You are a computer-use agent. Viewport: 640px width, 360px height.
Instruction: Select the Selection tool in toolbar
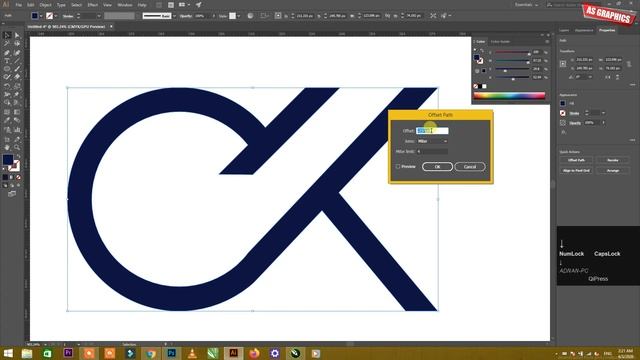click(7, 36)
